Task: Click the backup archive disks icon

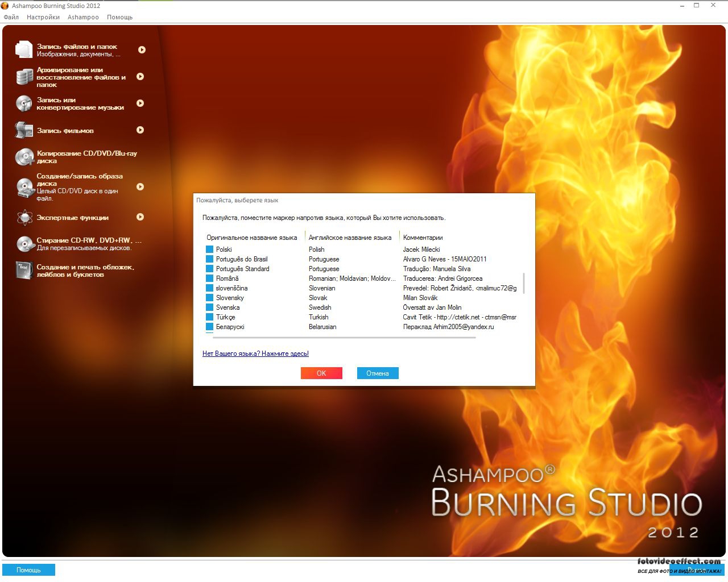Action: click(x=24, y=77)
